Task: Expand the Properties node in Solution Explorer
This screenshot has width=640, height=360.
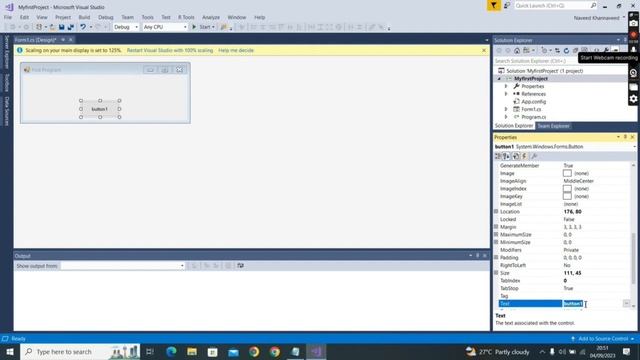Action: pyautogui.click(x=506, y=86)
